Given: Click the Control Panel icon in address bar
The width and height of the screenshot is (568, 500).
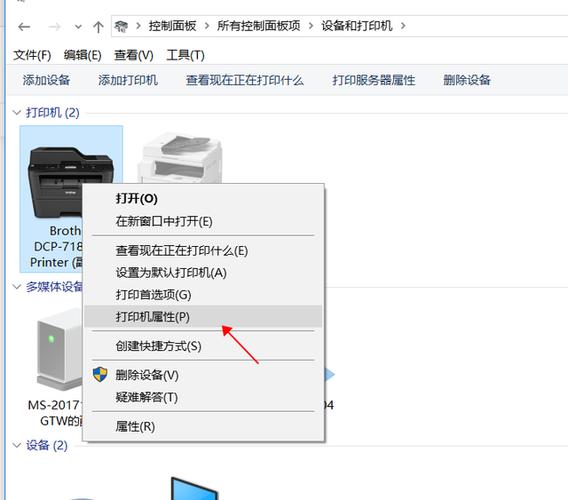Looking at the screenshot, I should (x=121, y=26).
